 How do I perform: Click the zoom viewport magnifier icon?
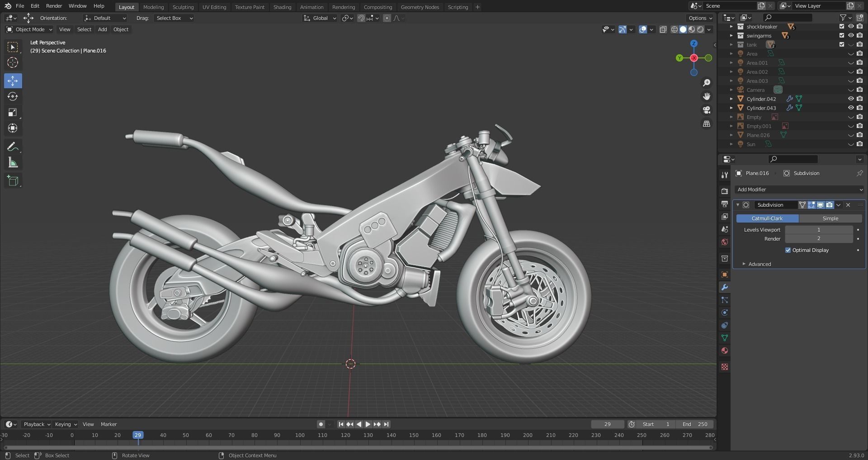[x=706, y=83]
